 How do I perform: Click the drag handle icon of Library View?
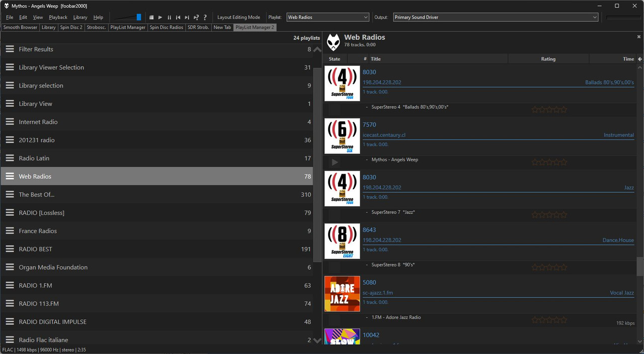pyautogui.click(x=10, y=103)
